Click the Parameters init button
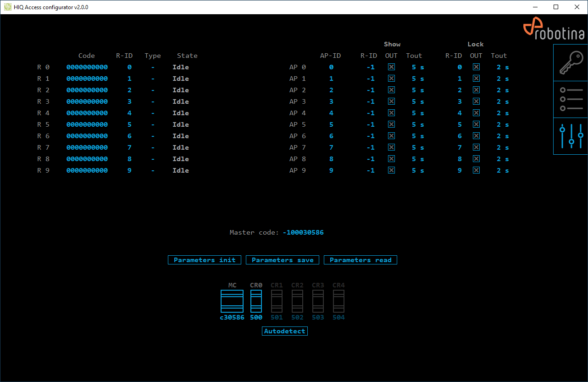This screenshot has height=382, width=588. pyautogui.click(x=205, y=260)
